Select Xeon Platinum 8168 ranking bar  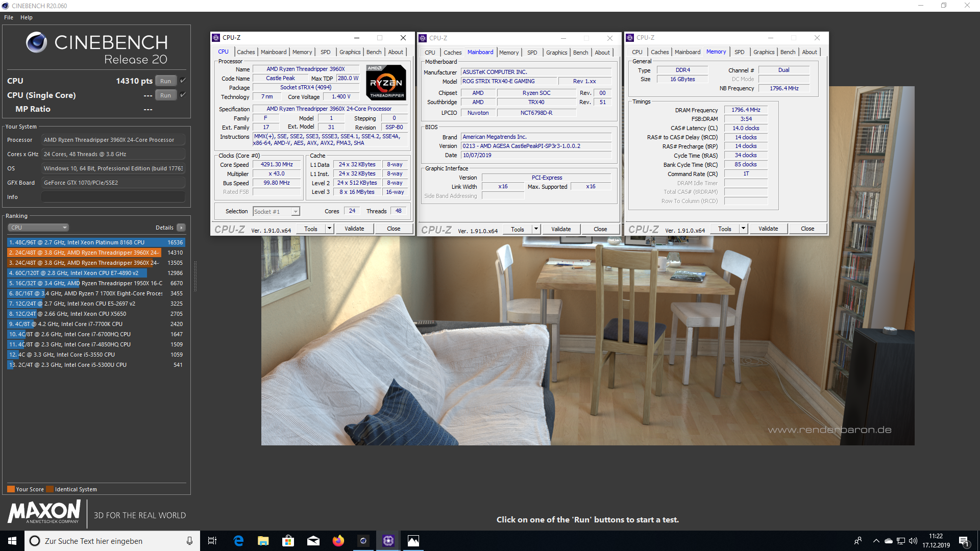click(x=96, y=242)
